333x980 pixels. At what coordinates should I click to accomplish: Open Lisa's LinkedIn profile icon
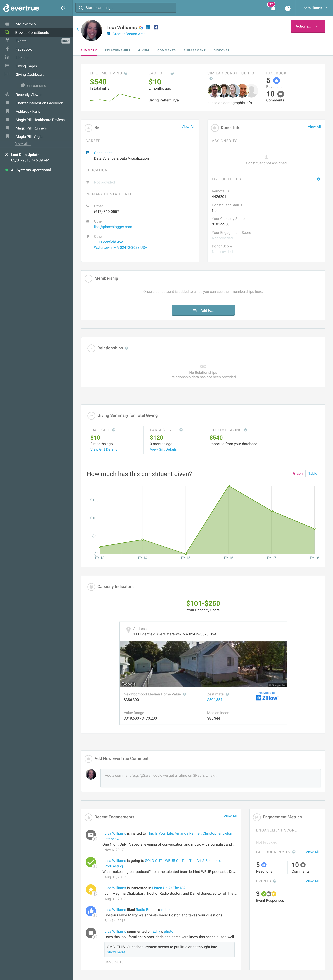(x=148, y=27)
